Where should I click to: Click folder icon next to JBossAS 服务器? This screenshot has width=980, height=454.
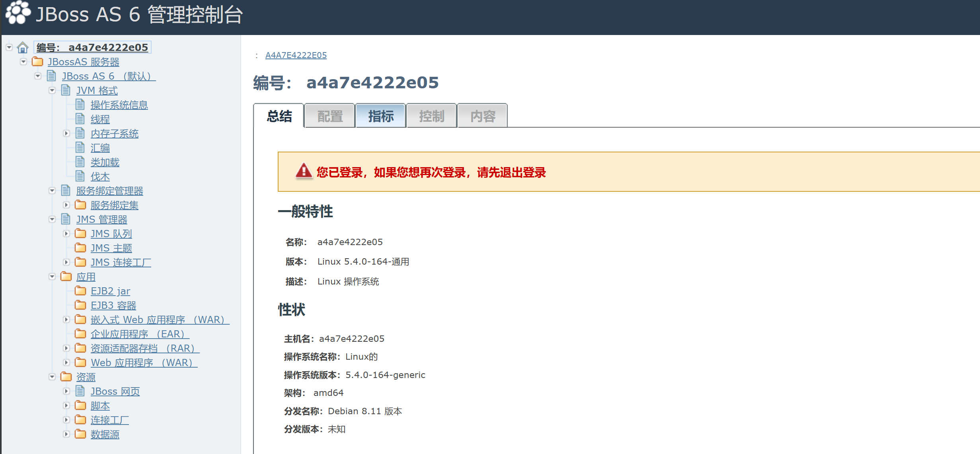[37, 62]
